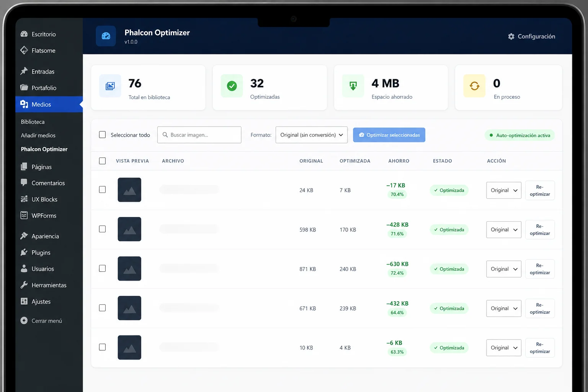The height and width of the screenshot is (392, 588).
Task: Click the Escritorio dashboard icon
Action: 24,34
